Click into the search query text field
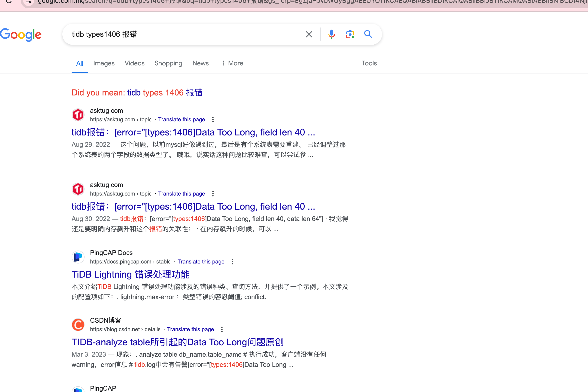Image resolution: width=588 pixels, height=392 pixels. click(175, 34)
